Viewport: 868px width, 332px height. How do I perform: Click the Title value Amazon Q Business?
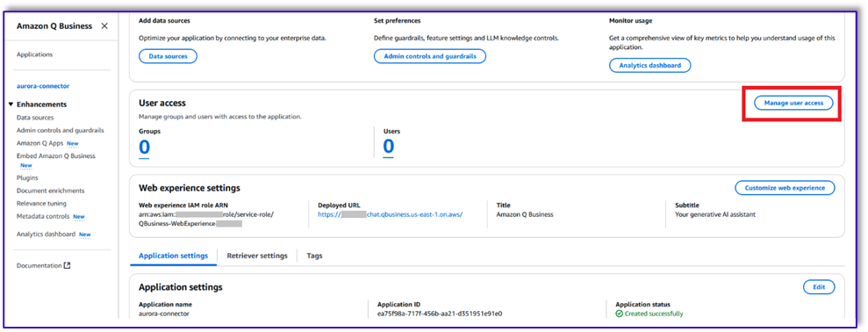click(525, 214)
